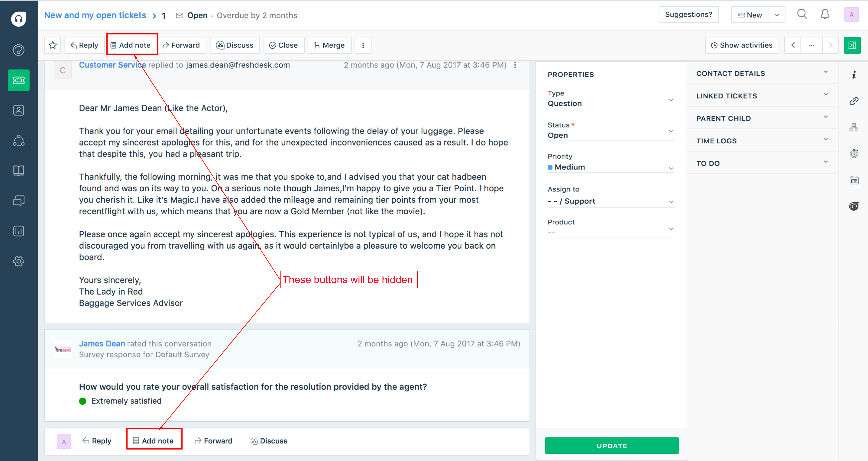Image resolution: width=868 pixels, height=461 pixels.
Task: Click Discuss in the top toolbar
Action: (235, 45)
